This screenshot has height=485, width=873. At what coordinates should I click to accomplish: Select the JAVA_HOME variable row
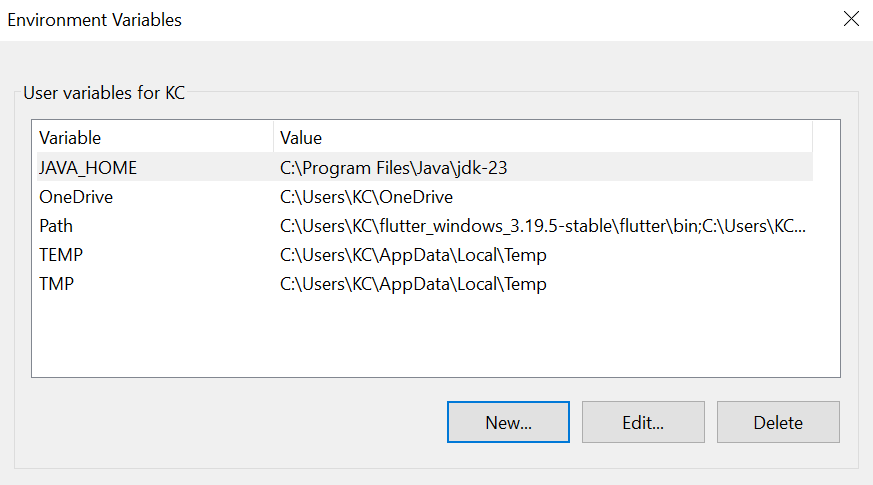tap(88, 168)
